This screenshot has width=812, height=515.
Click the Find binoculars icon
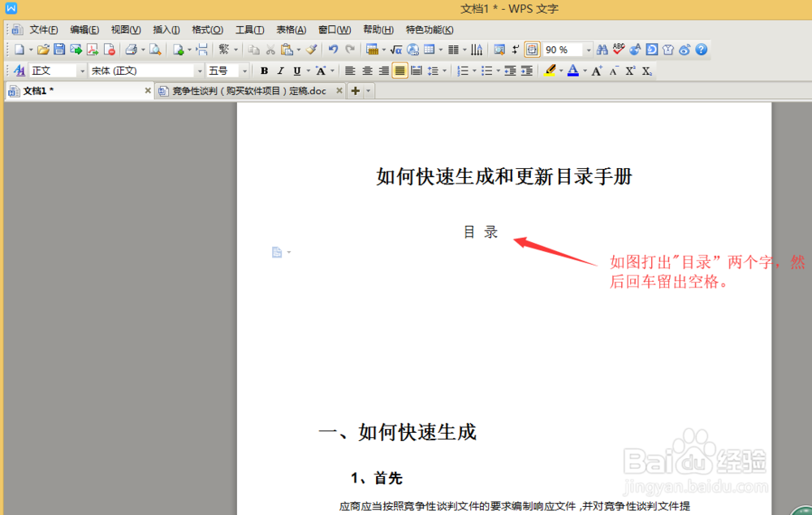(x=602, y=50)
